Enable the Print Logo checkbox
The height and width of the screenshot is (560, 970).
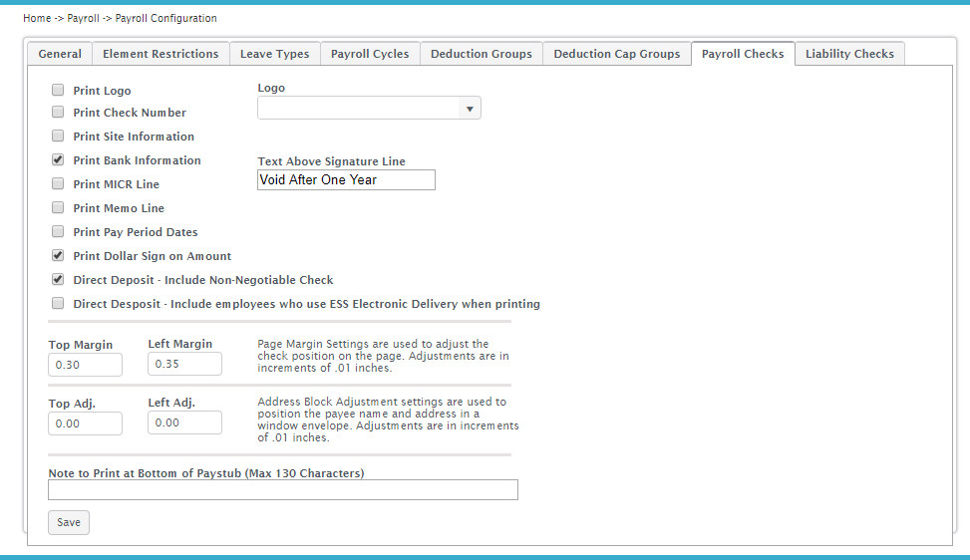pos(58,91)
